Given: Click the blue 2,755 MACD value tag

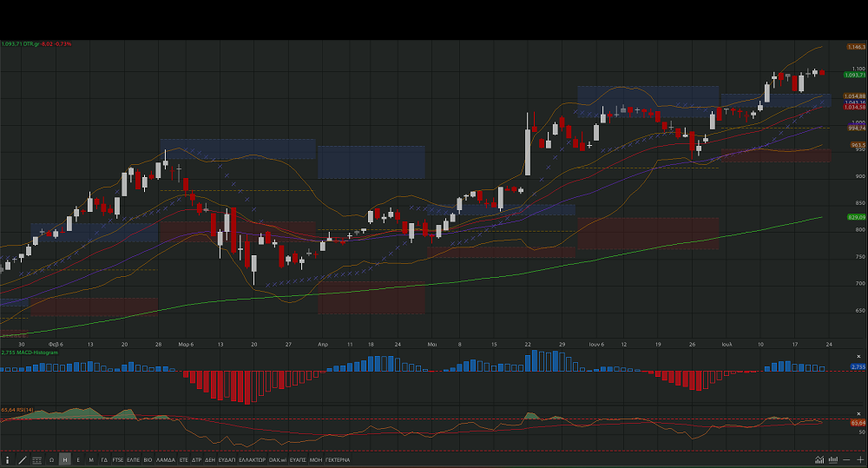Looking at the screenshot, I should (x=858, y=366).
